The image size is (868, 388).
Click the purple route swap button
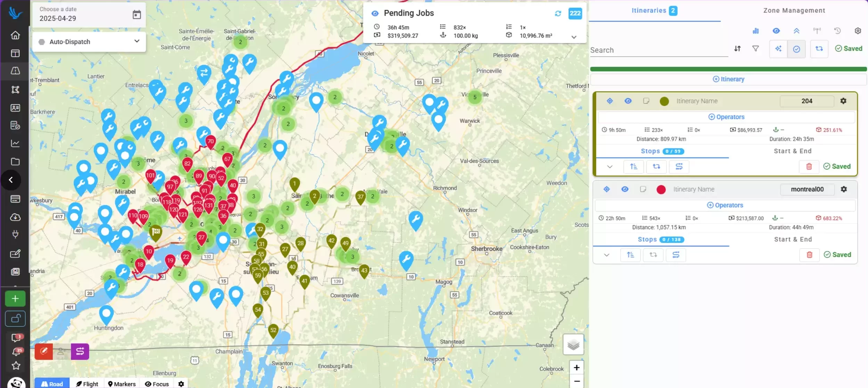[x=80, y=351]
